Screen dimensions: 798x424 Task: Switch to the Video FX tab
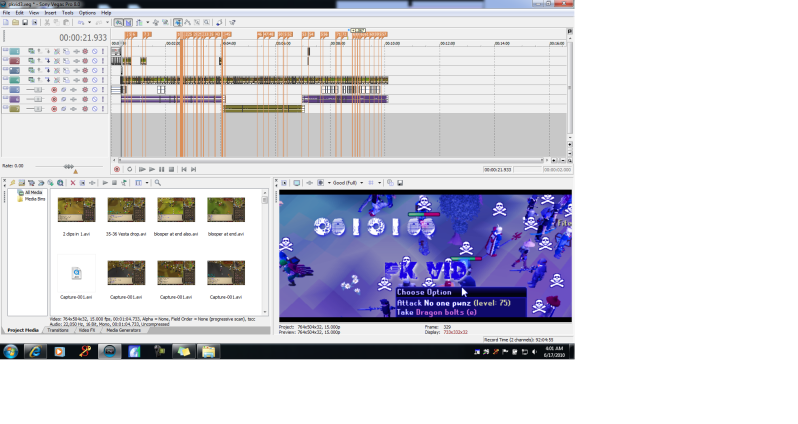87,330
